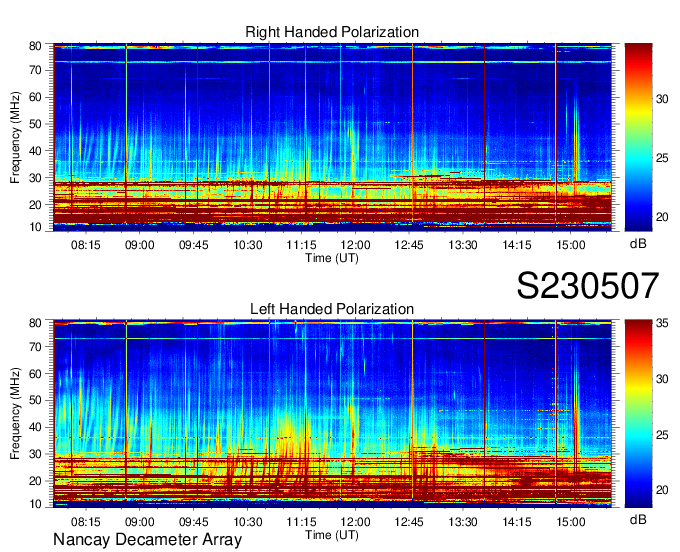The width and height of the screenshot is (680, 552).
Task: Click 09:45 time tick on Left Handed plot
Action: [x=194, y=522]
